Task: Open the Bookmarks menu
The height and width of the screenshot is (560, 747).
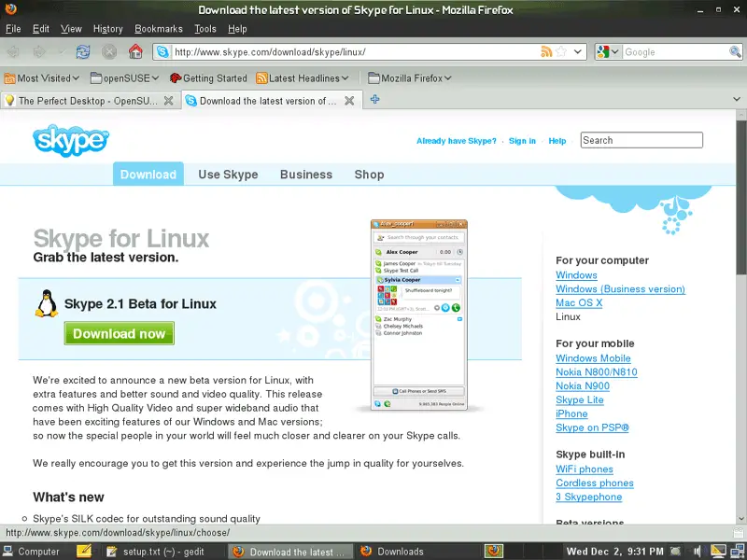Action: point(159,29)
